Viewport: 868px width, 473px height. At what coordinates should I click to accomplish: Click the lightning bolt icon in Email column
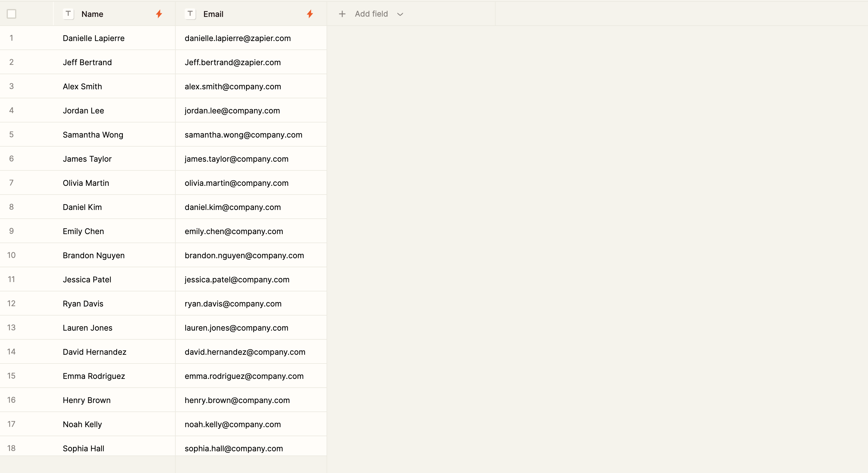(310, 14)
